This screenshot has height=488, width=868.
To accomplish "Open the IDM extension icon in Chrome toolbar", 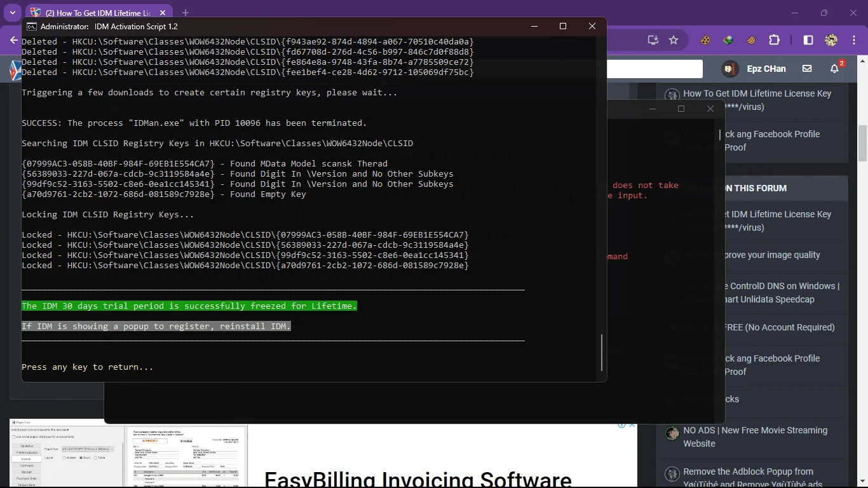I will (728, 40).
